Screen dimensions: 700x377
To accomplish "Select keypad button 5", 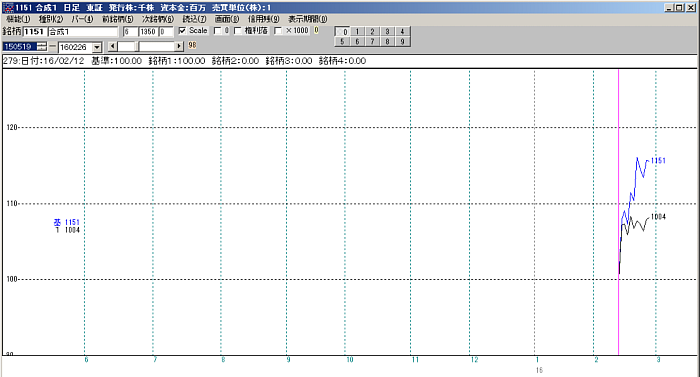I will coord(342,42).
